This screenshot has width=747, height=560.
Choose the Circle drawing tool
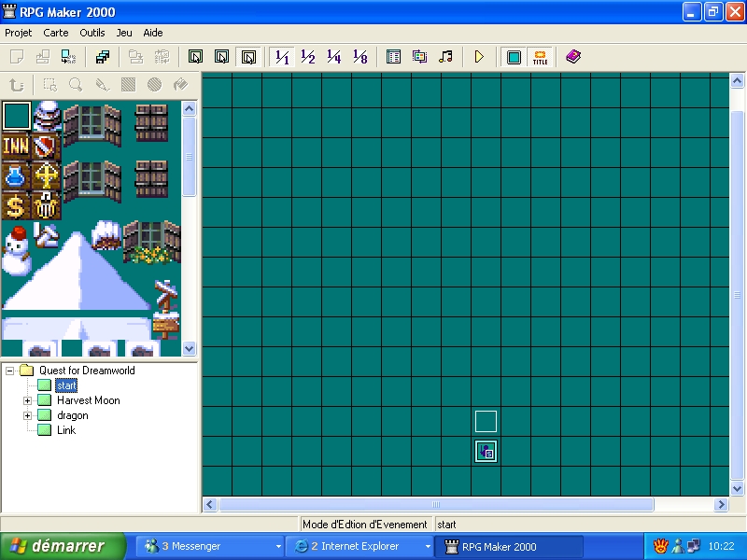click(x=154, y=85)
